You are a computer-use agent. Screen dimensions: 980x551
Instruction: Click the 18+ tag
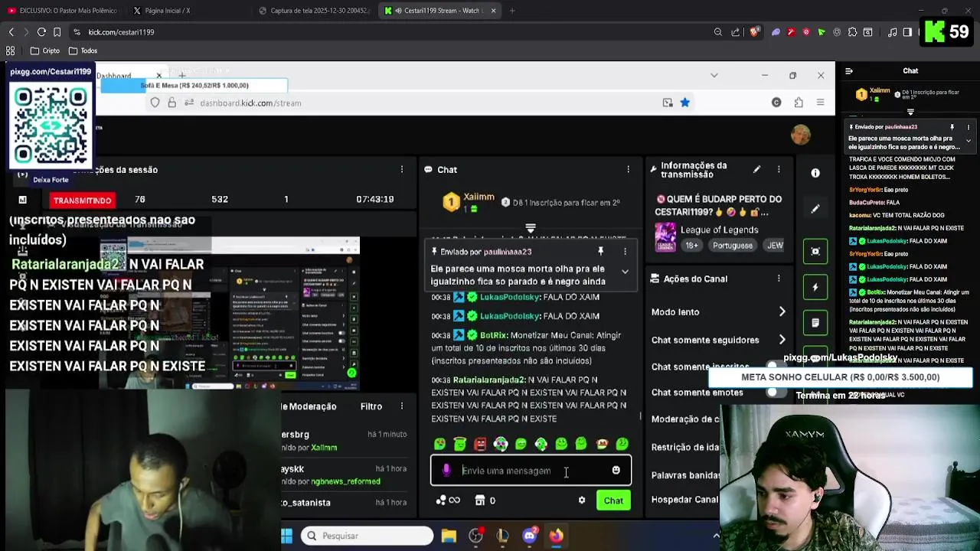[x=692, y=246]
